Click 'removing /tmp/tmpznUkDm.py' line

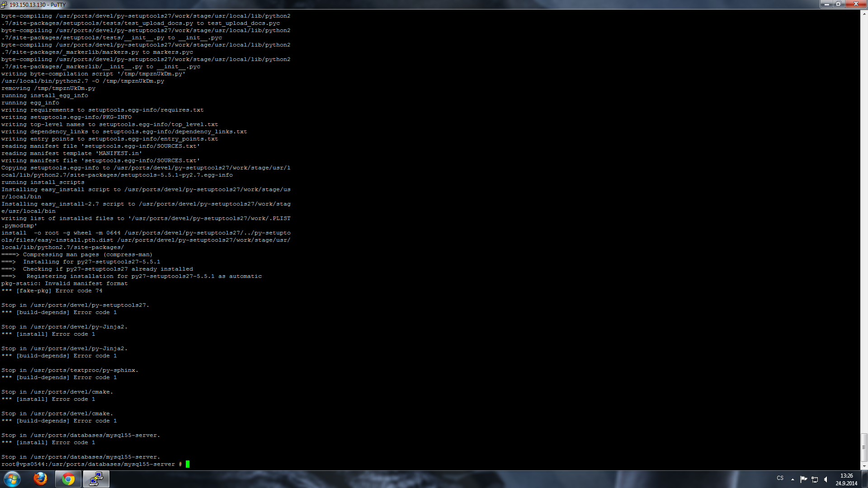coord(48,88)
